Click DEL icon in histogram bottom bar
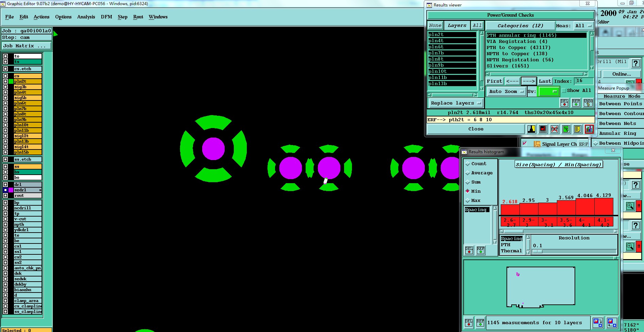The height and width of the screenshot is (332, 644). [469, 322]
